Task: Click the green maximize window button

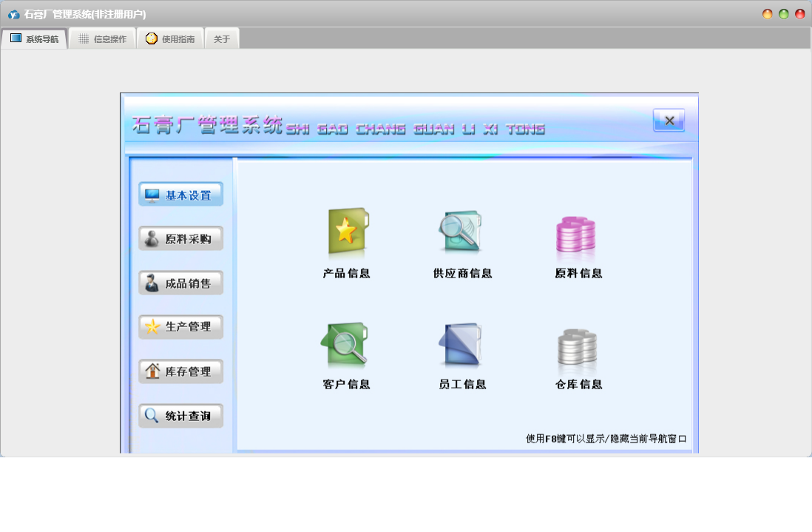Action: pos(783,14)
